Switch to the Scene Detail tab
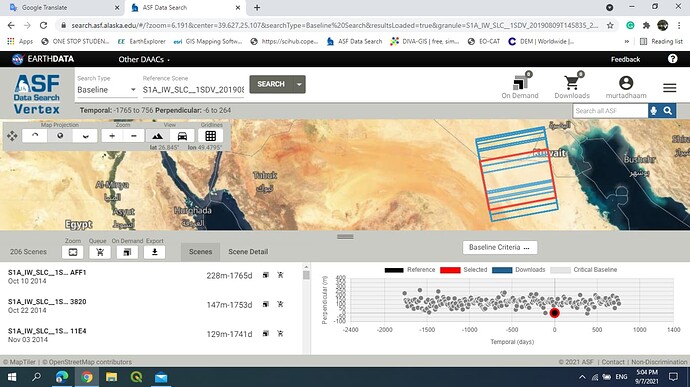The image size is (690, 387). (248, 252)
